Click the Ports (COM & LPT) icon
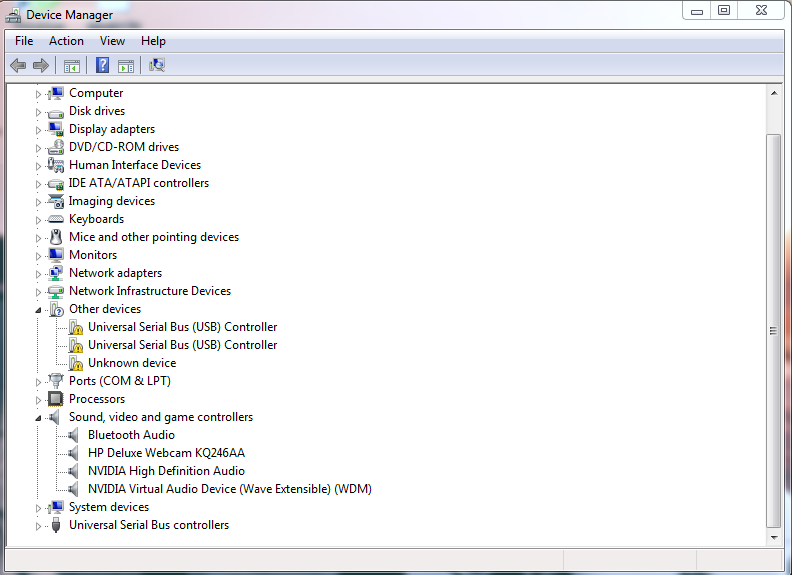This screenshot has height=575, width=792. click(56, 380)
